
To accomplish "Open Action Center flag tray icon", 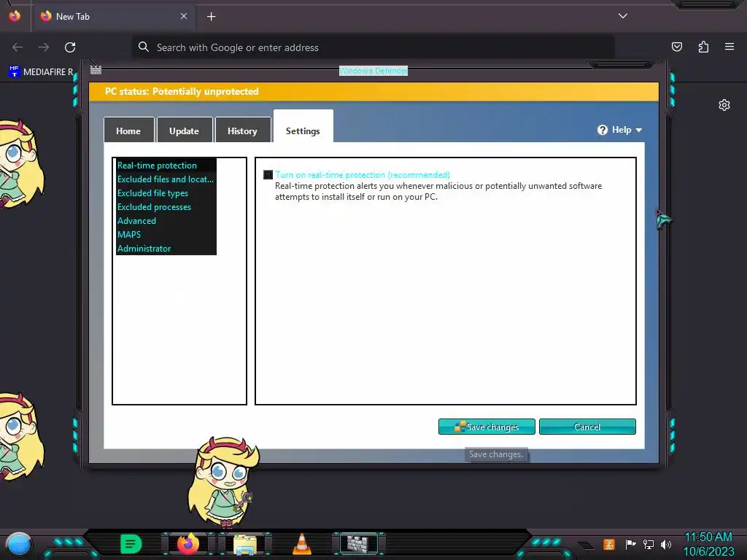I will [631, 544].
